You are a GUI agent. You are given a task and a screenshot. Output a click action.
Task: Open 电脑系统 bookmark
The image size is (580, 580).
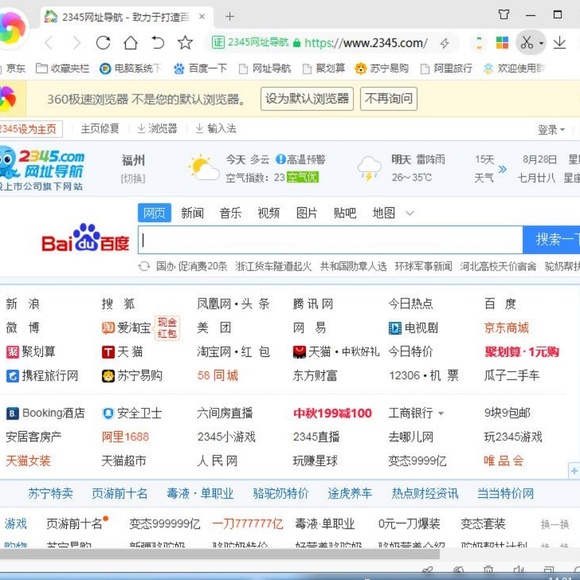pyautogui.click(x=131, y=68)
